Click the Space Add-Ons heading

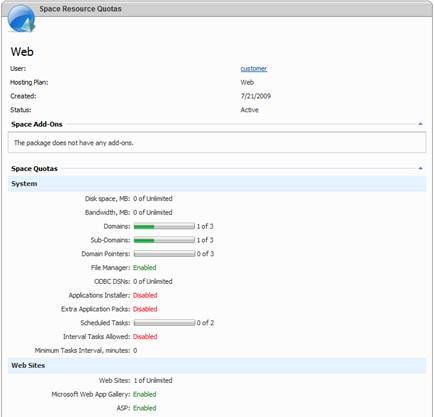point(37,124)
